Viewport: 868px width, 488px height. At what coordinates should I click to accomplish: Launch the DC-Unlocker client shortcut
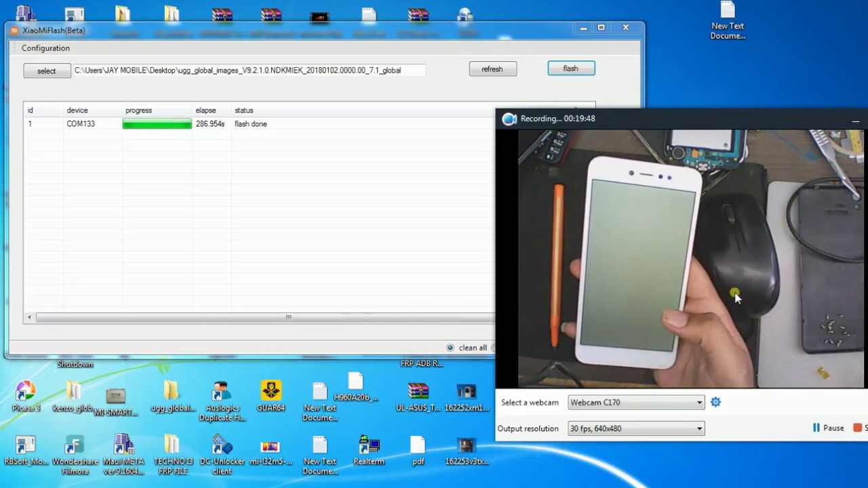(222, 455)
